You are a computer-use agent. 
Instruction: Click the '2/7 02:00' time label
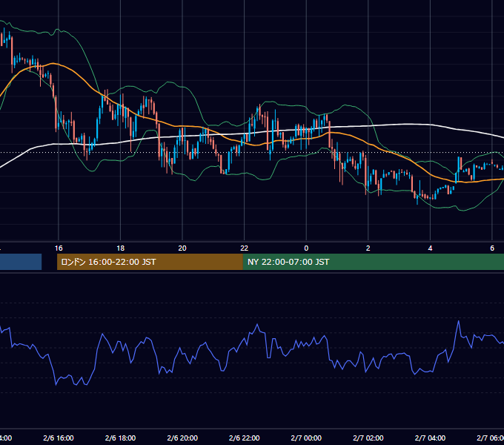pos(368,438)
